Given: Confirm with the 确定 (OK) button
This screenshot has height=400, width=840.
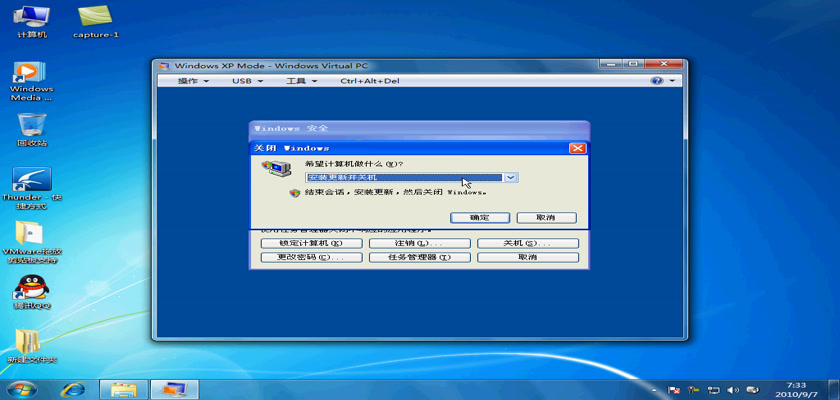Looking at the screenshot, I should pyautogui.click(x=479, y=217).
